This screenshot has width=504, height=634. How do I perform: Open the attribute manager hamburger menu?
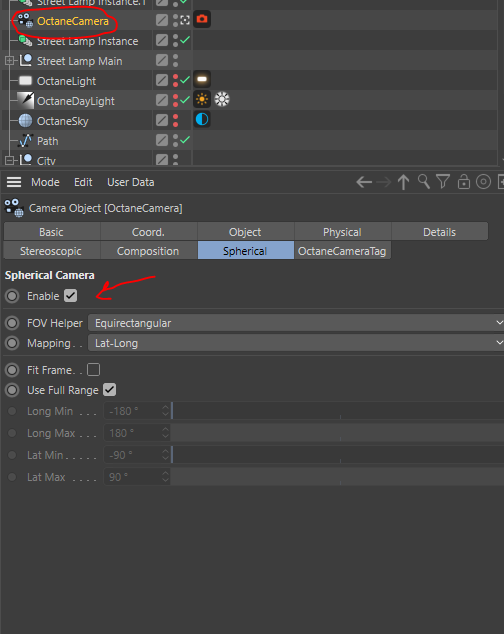pos(14,182)
